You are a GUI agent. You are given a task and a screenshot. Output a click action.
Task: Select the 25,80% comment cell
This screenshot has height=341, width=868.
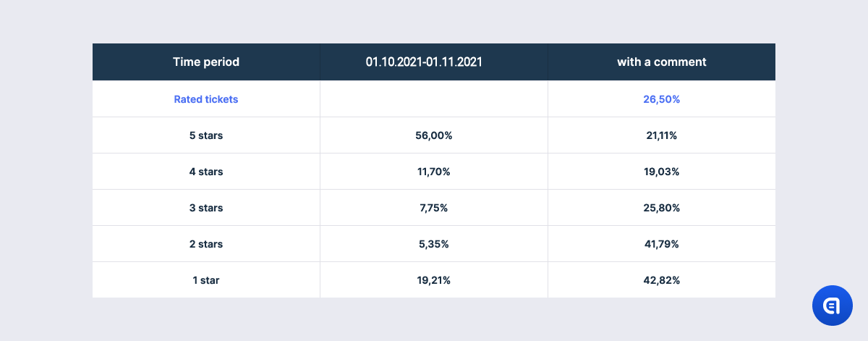(662, 208)
